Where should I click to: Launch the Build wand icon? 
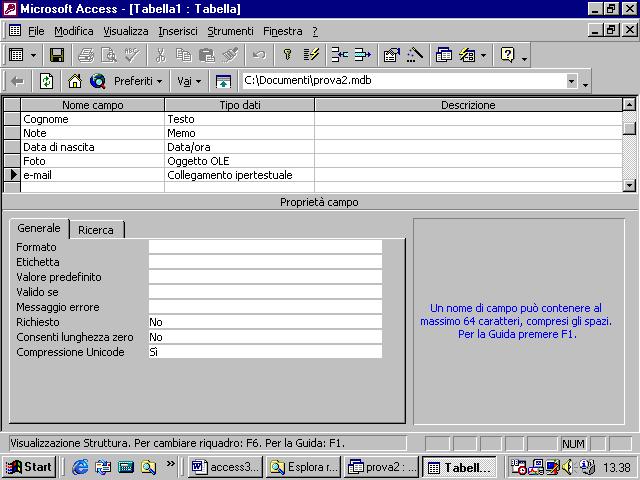coord(415,55)
